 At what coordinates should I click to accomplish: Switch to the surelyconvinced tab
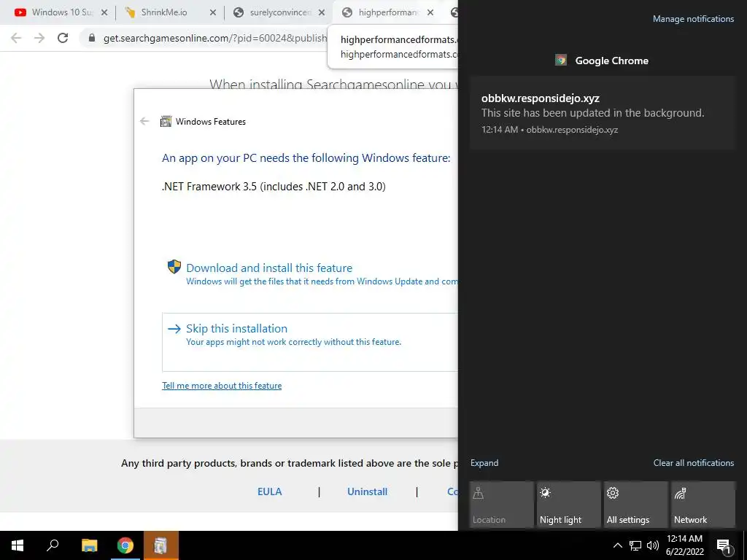280,12
